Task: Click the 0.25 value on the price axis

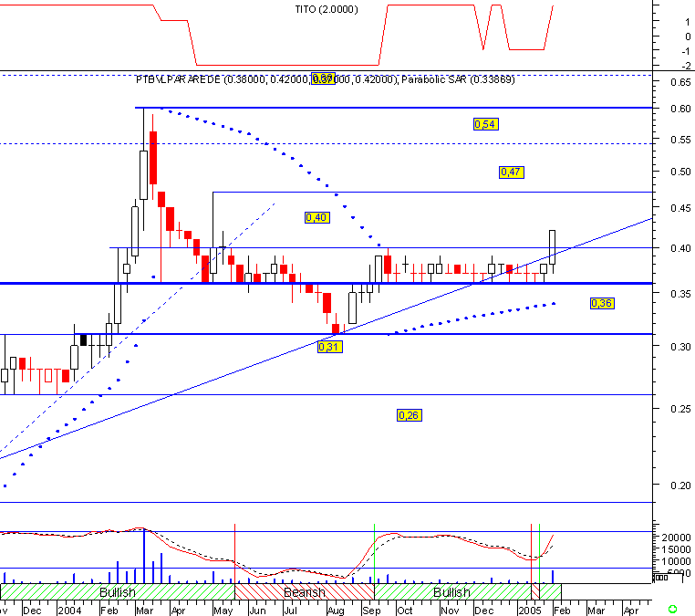Action: point(680,409)
